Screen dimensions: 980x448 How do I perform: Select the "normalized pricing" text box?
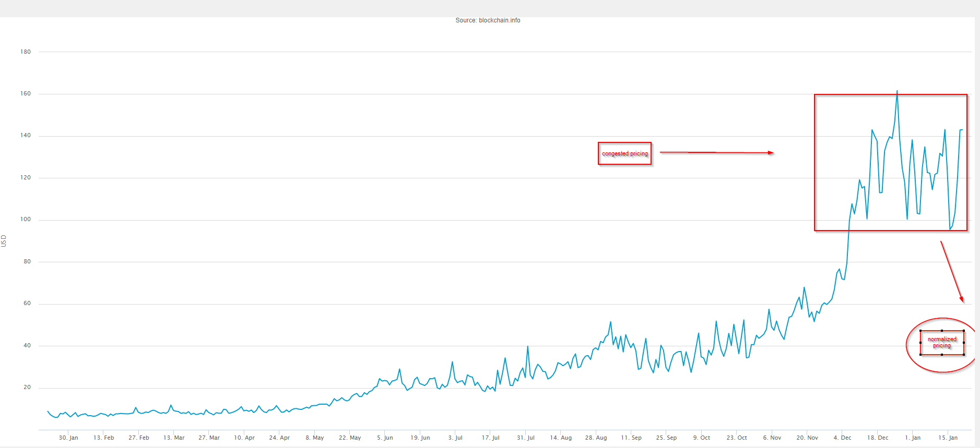[x=942, y=343]
